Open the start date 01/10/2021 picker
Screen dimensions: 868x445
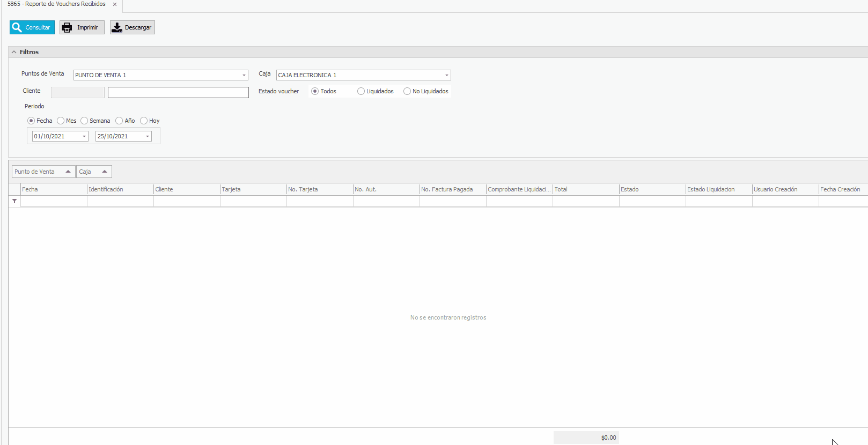84,136
